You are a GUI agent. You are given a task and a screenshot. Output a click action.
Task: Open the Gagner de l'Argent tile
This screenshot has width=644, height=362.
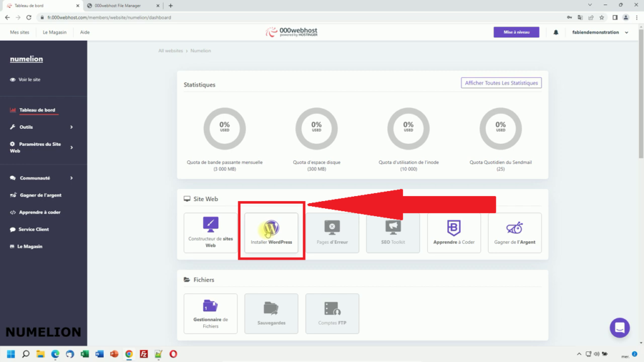pyautogui.click(x=514, y=233)
